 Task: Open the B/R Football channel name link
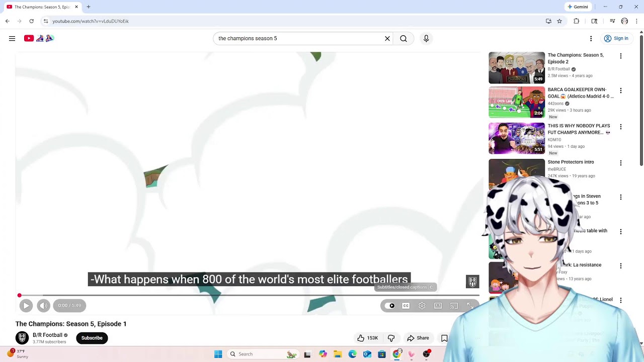(x=47, y=335)
